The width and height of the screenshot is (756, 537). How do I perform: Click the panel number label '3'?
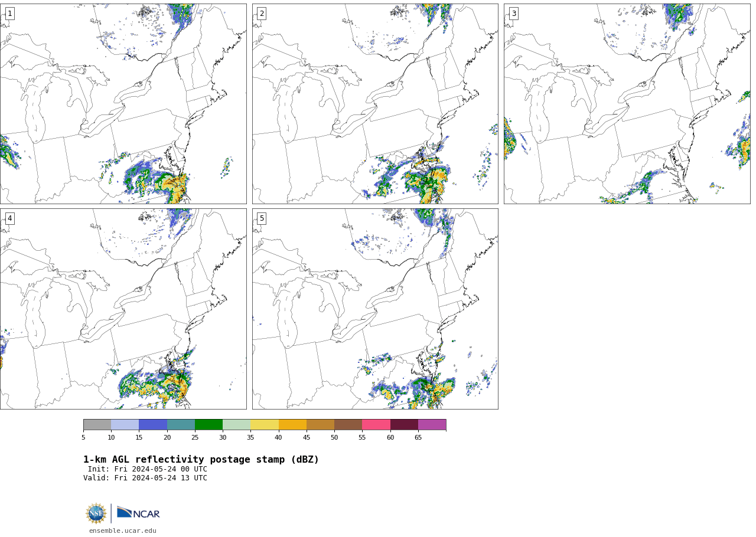[x=513, y=14]
